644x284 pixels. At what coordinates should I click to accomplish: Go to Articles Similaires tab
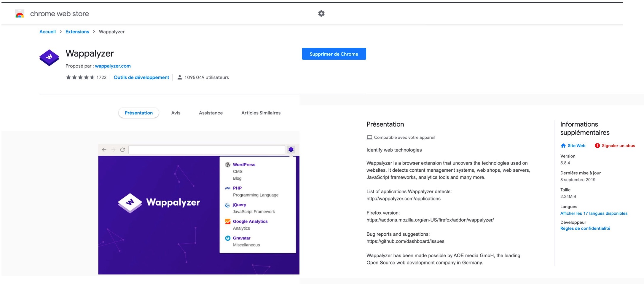coord(261,113)
